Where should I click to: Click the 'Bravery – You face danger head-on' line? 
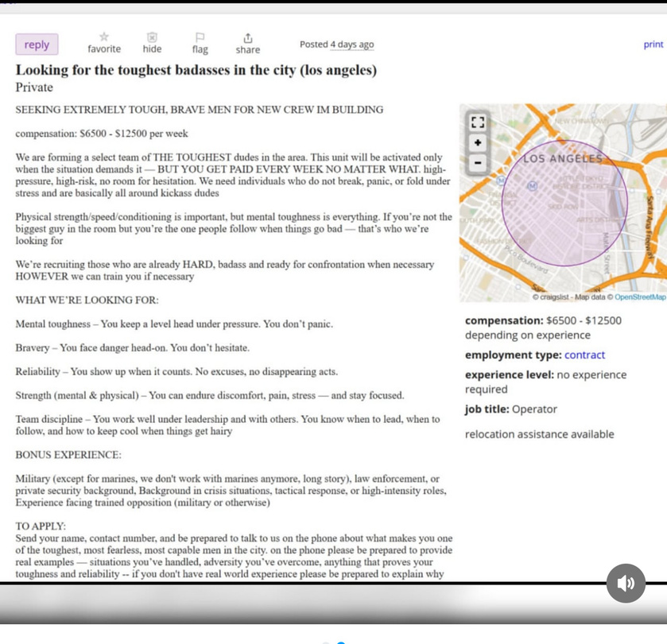(132, 348)
